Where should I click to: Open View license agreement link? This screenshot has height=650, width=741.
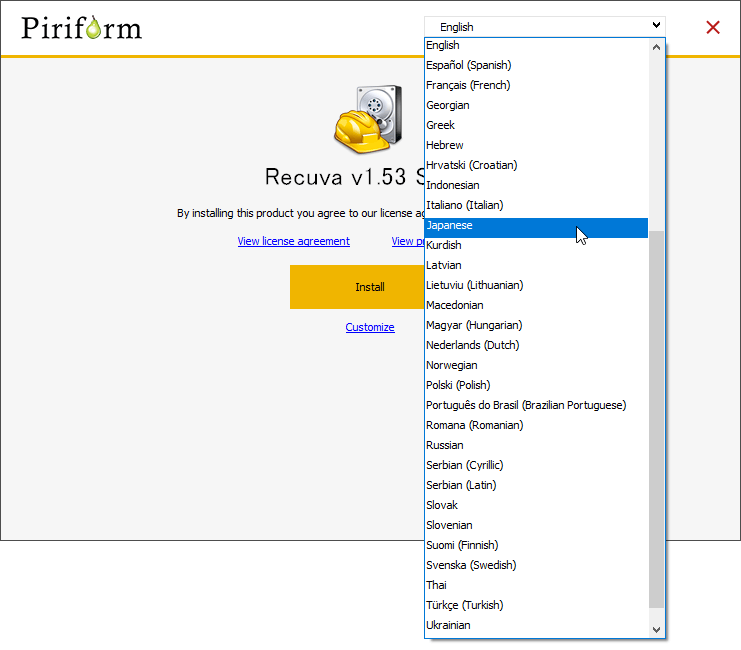[x=293, y=241]
